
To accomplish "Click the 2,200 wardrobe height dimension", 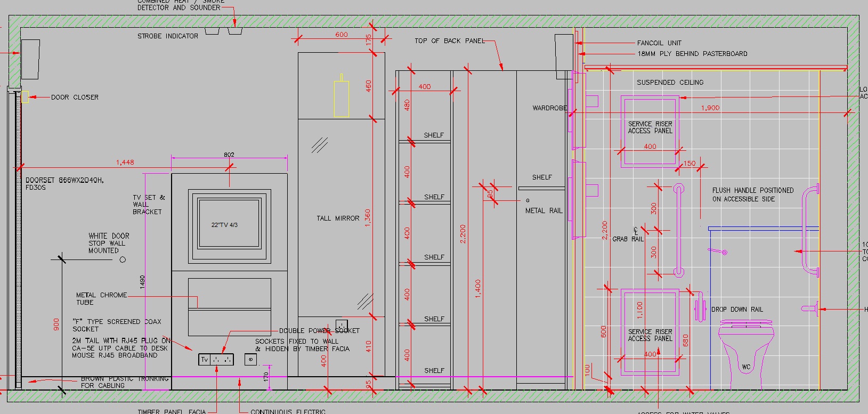I will point(463,234).
